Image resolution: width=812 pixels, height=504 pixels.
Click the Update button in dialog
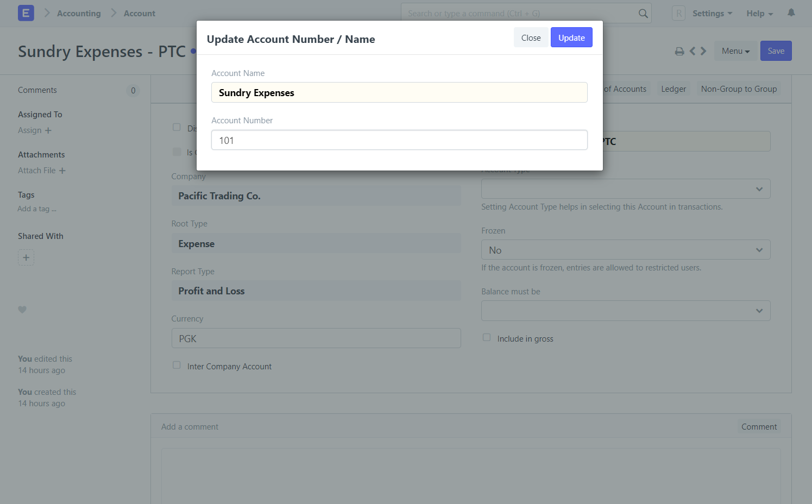(x=571, y=37)
